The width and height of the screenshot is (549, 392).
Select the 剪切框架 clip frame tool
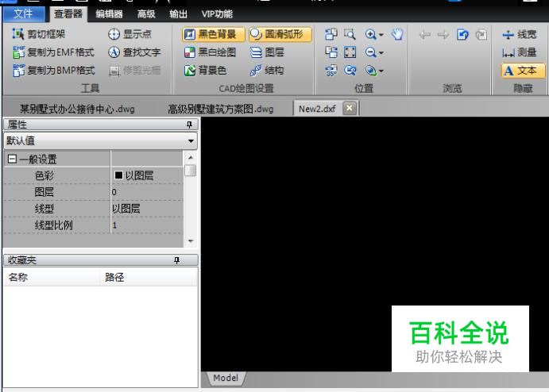(39, 34)
